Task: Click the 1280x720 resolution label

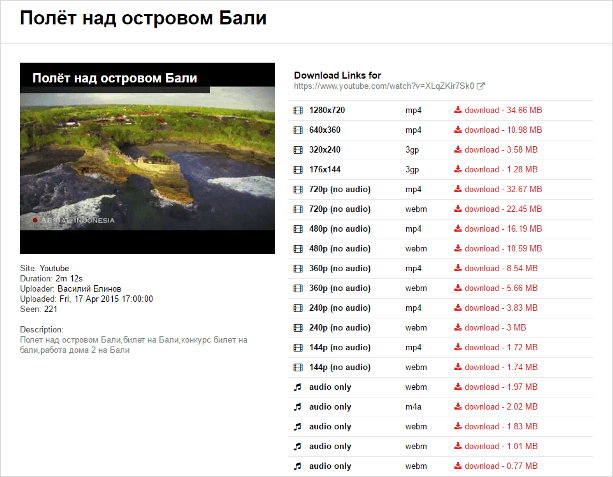Action: (327, 110)
